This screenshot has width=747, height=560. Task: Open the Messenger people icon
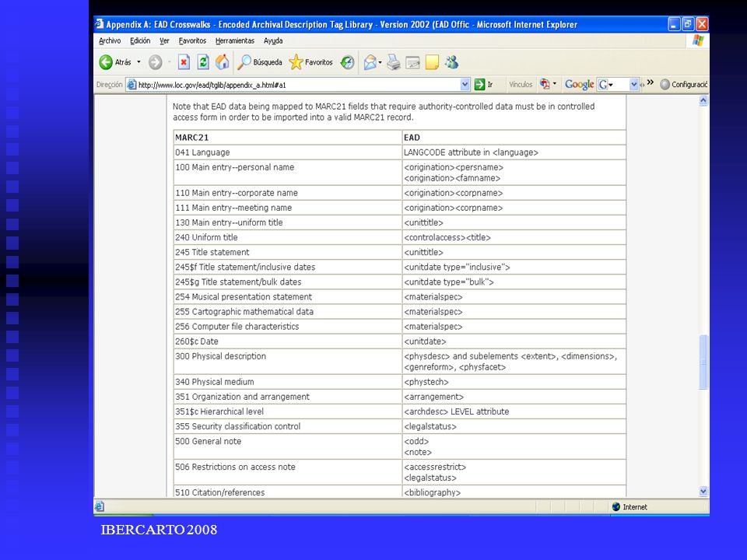pos(451,62)
